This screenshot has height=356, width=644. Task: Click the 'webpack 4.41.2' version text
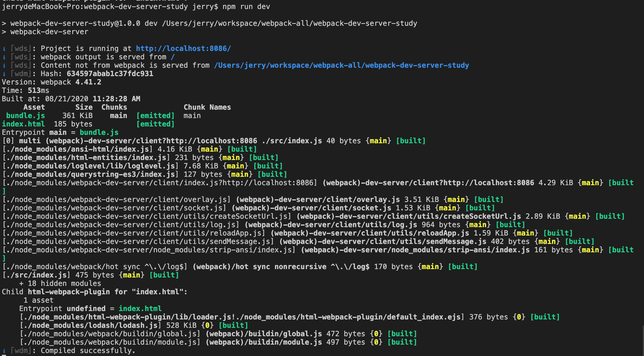[x=71, y=82]
